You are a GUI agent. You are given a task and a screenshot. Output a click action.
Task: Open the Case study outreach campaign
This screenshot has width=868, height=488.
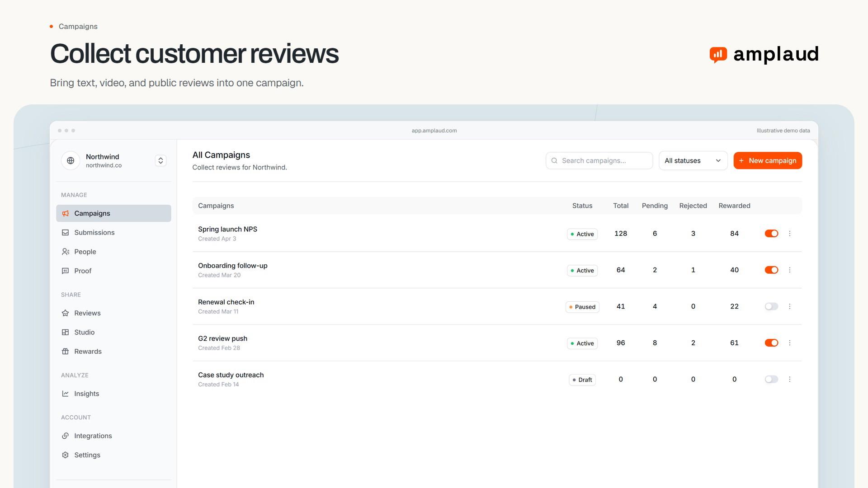pyautogui.click(x=231, y=375)
